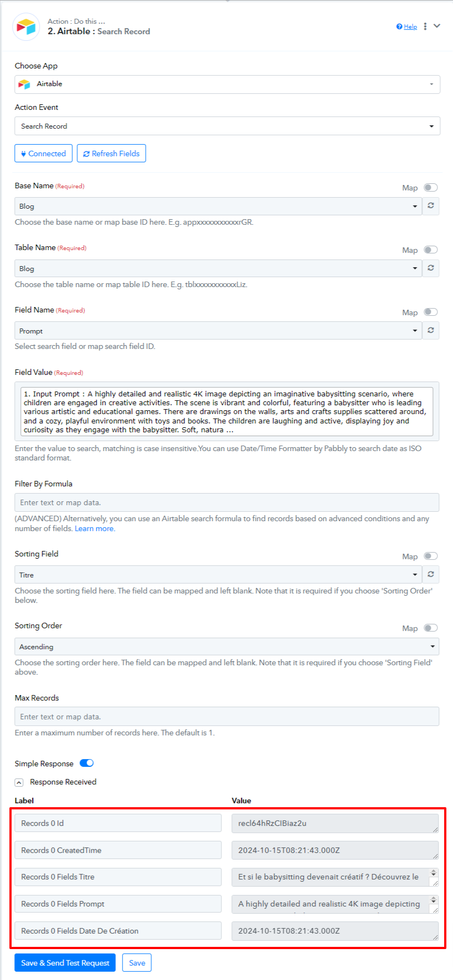
Task: Turn off the Simple Response toggle
Action: click(x=87, y=763)
